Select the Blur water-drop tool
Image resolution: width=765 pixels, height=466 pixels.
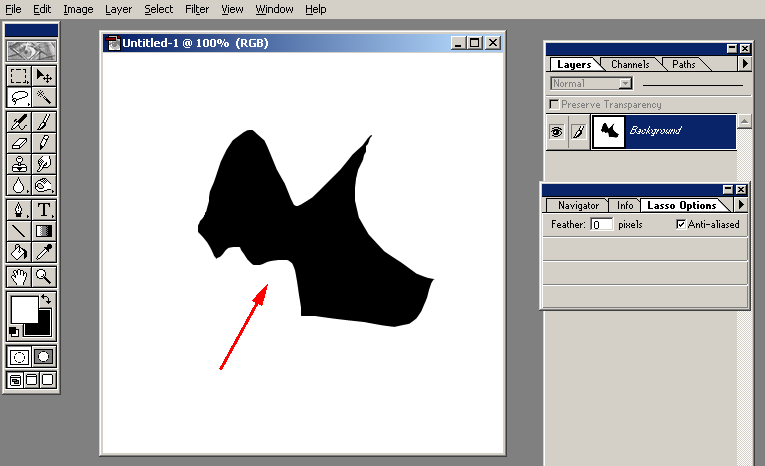coord(19,185)
